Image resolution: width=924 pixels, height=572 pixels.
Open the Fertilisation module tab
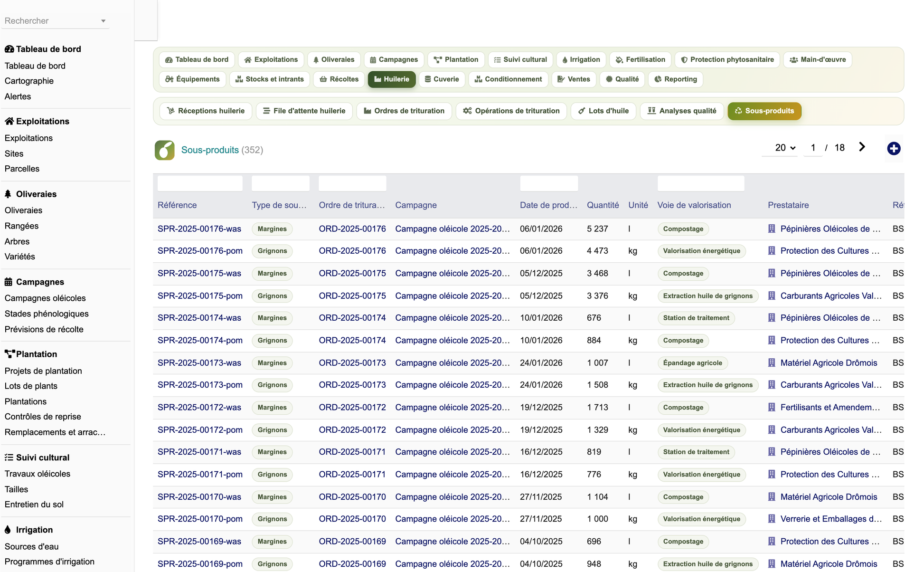pyautogui.click(x=640, y=59)
